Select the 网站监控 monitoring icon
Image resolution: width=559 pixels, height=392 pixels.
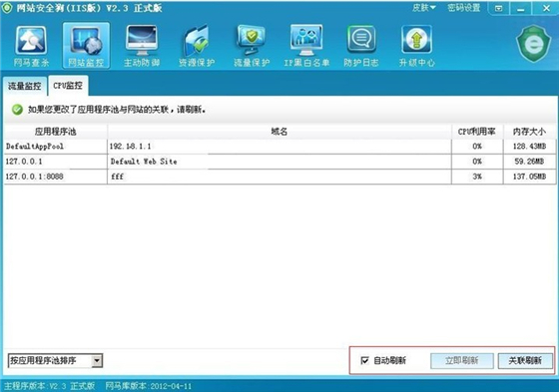86,45
